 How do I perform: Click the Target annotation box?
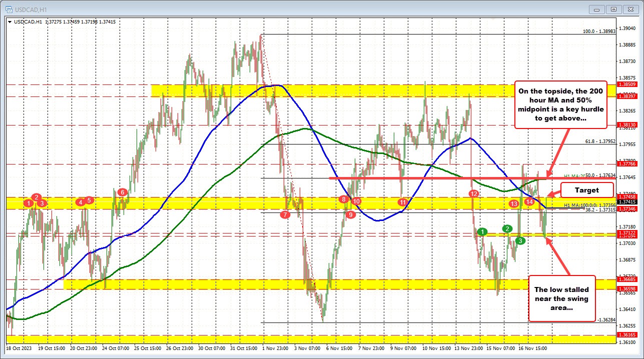coord(587,190)
